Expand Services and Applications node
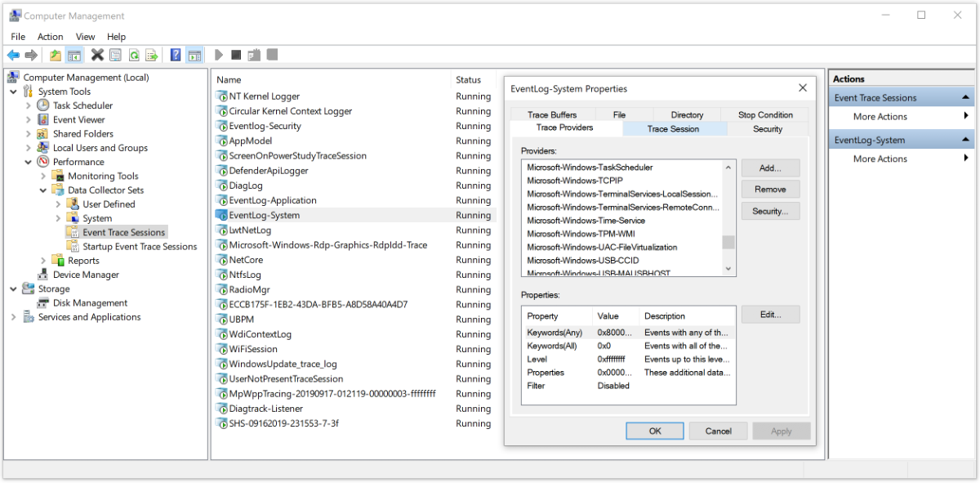 (x=14, y=317)
